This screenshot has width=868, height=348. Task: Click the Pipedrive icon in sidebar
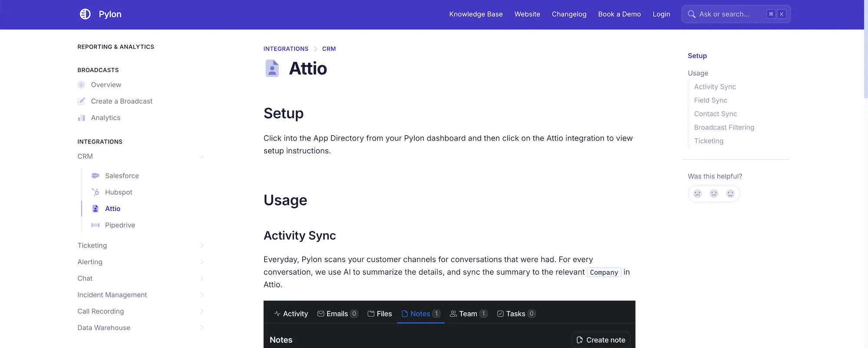95,225
